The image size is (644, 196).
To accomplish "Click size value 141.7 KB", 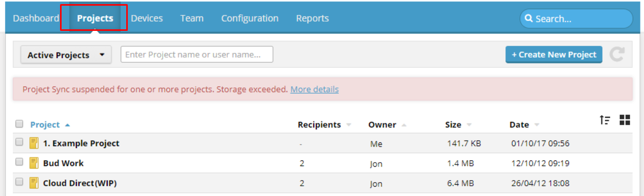I will [x=464, y=144].
